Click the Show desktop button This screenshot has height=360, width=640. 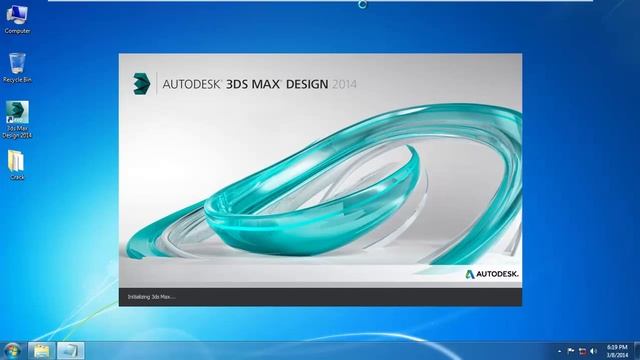point(637,351)
